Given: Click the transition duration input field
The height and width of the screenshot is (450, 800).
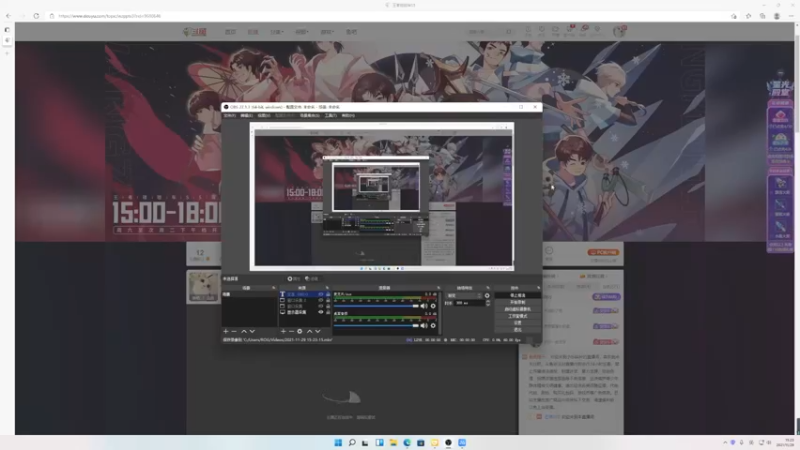Looking at the screenshot, I should point(468,303).
